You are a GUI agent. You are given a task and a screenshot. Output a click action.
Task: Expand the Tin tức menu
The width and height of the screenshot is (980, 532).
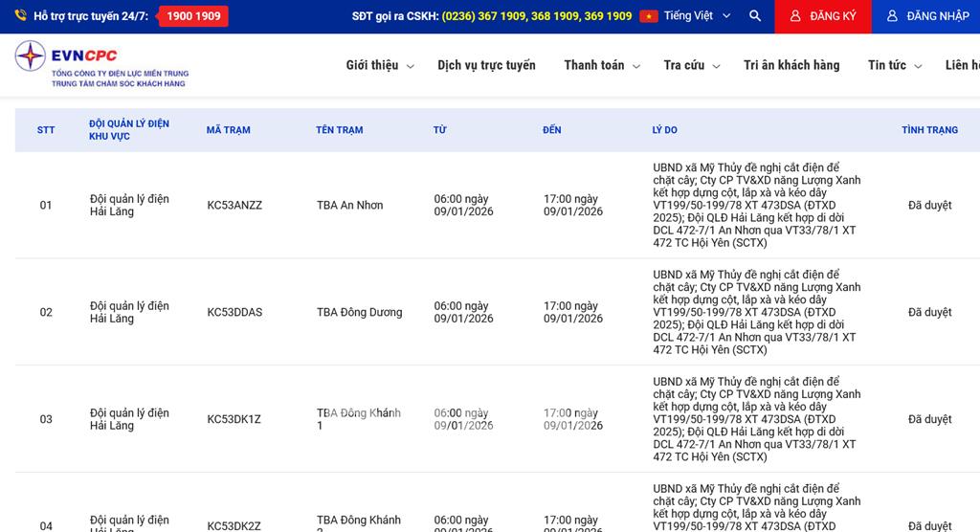894,65
